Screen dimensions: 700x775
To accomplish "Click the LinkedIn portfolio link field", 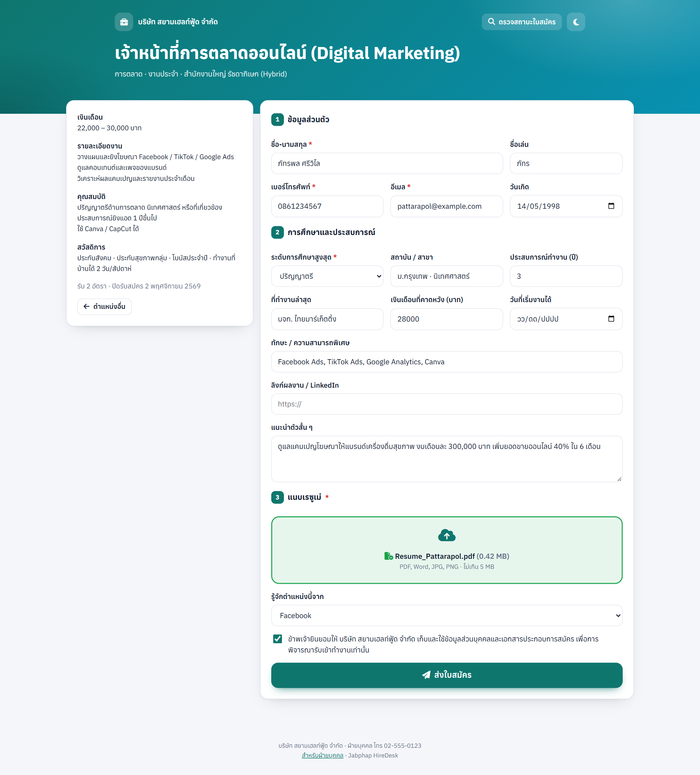I will click(447, 404).
